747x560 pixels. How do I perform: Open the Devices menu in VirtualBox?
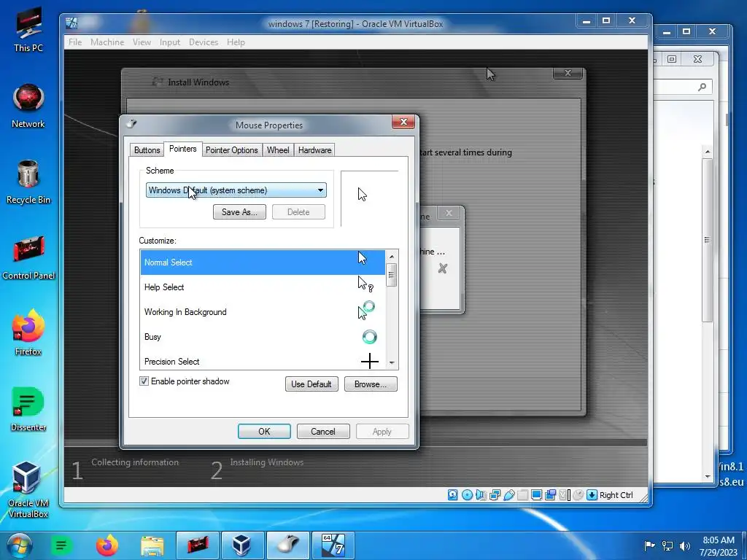(204, 42)
